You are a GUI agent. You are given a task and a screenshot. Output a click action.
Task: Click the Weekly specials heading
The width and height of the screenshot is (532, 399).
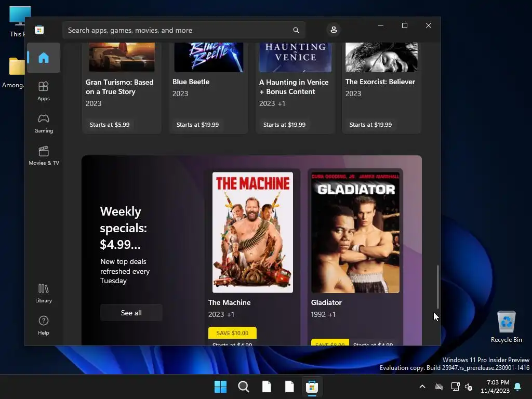pos(124,228)
